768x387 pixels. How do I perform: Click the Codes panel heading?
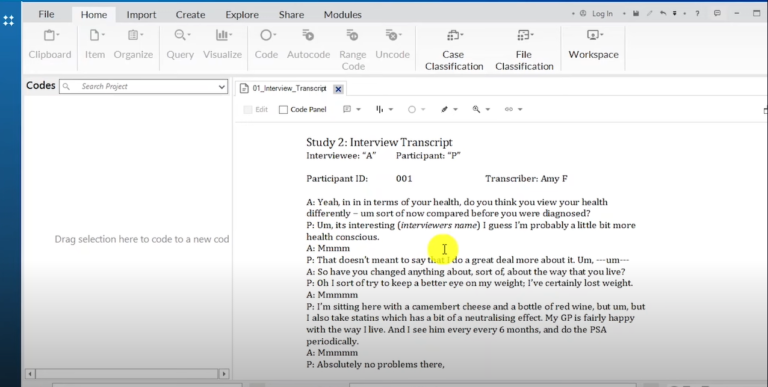41,86
